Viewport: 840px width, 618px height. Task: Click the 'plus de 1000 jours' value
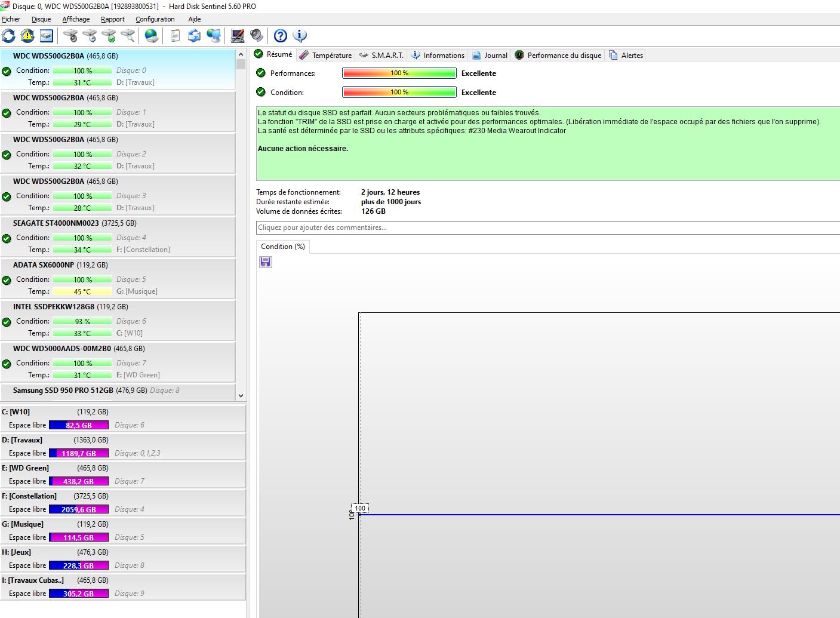pos(391,202)
